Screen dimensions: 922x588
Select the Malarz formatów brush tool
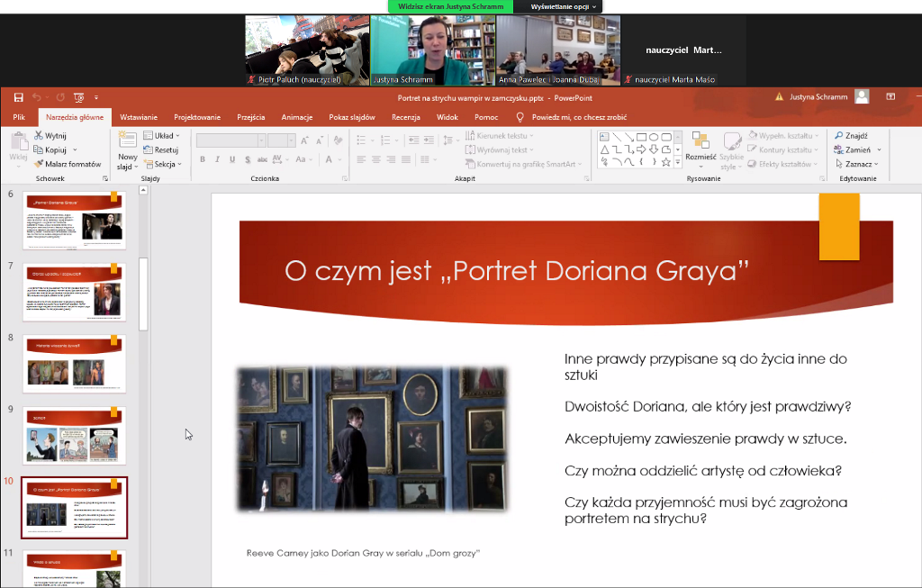(x=38, y=164)
